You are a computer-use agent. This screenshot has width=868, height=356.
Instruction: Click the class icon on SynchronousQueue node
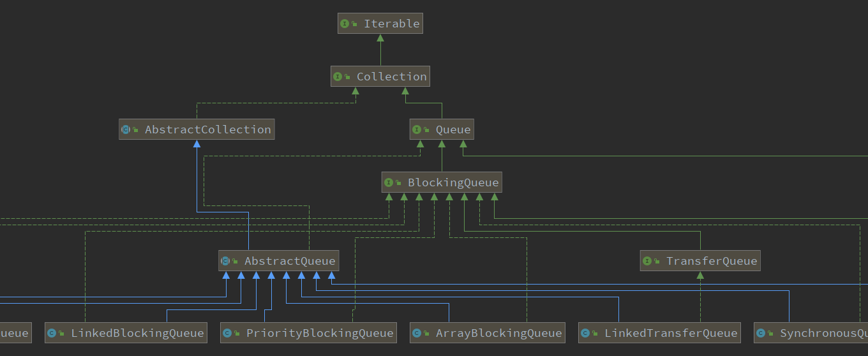click(x=761, y=334)
